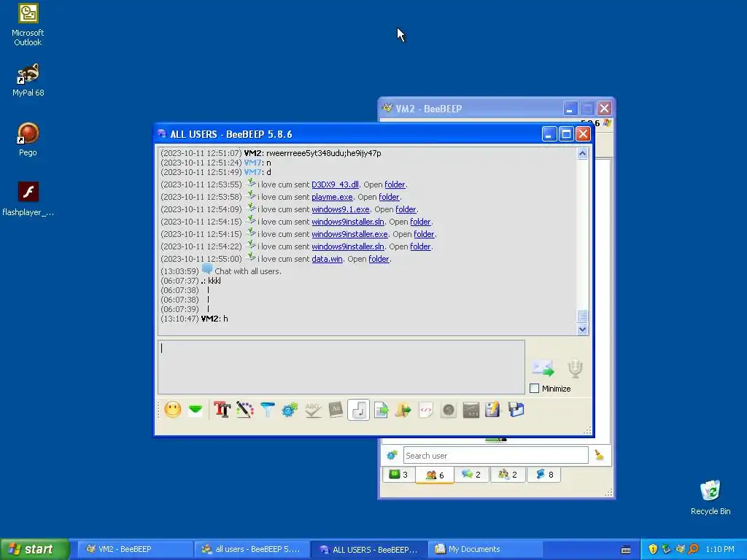Image resolution: width=747 pixels, height=560 pixels.
Task: Select the Pego desktop icon
Action: [x=28, y=139]
